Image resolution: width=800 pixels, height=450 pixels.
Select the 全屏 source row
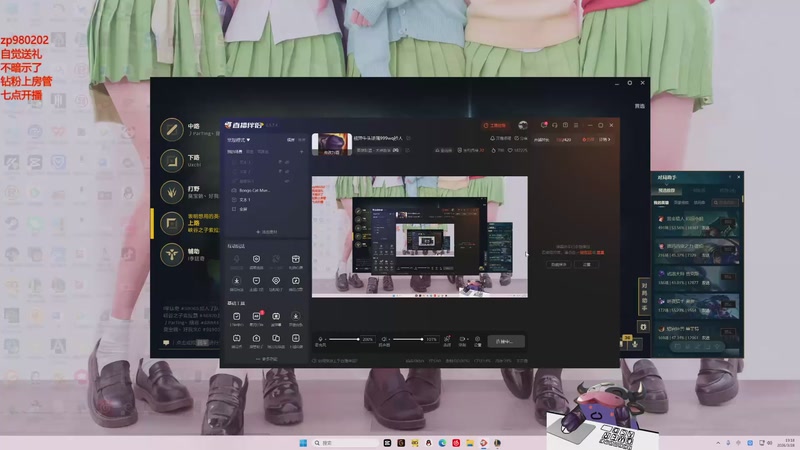point(265,209)
